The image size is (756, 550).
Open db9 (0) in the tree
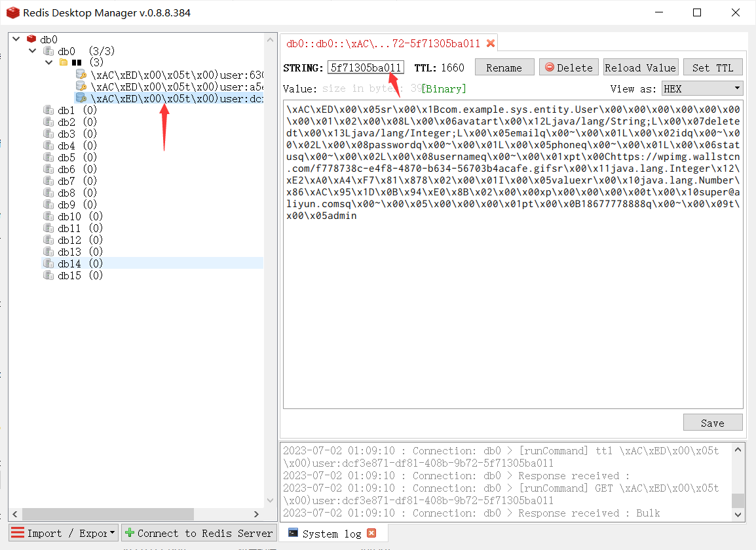[77, 205]
